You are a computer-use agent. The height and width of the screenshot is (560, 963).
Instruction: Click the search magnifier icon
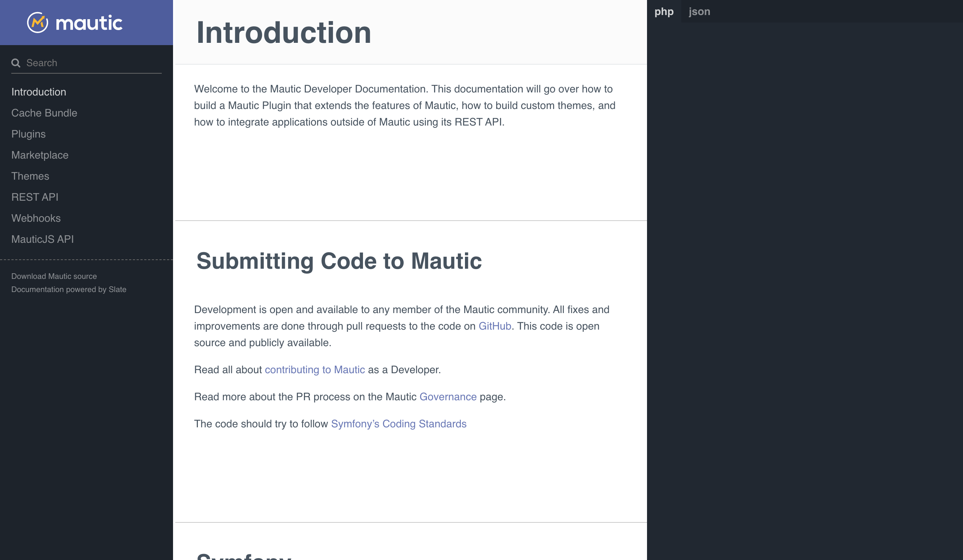[16, 63]
